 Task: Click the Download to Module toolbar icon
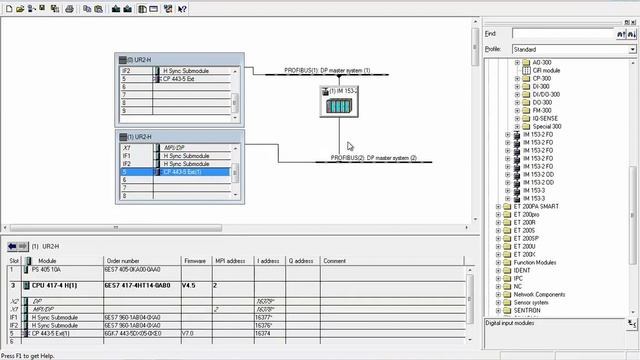click(116, 9)
